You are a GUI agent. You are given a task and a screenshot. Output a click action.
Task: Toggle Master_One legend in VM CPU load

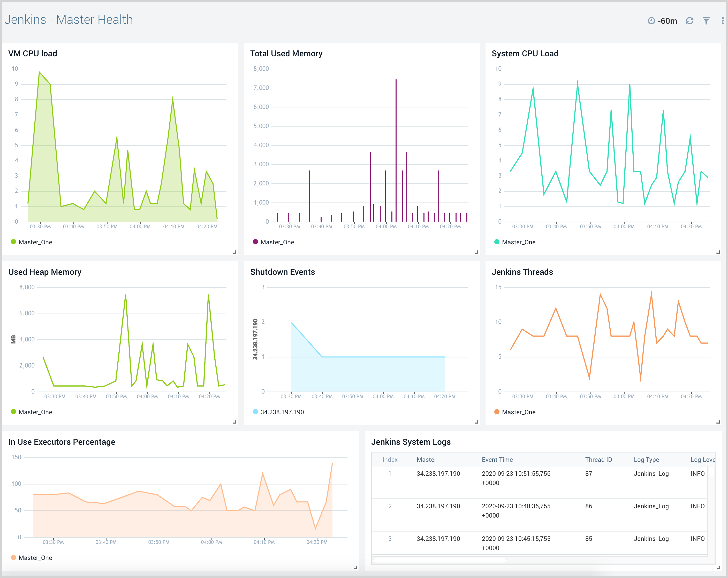pyautogui.click(x=35, y=242)
